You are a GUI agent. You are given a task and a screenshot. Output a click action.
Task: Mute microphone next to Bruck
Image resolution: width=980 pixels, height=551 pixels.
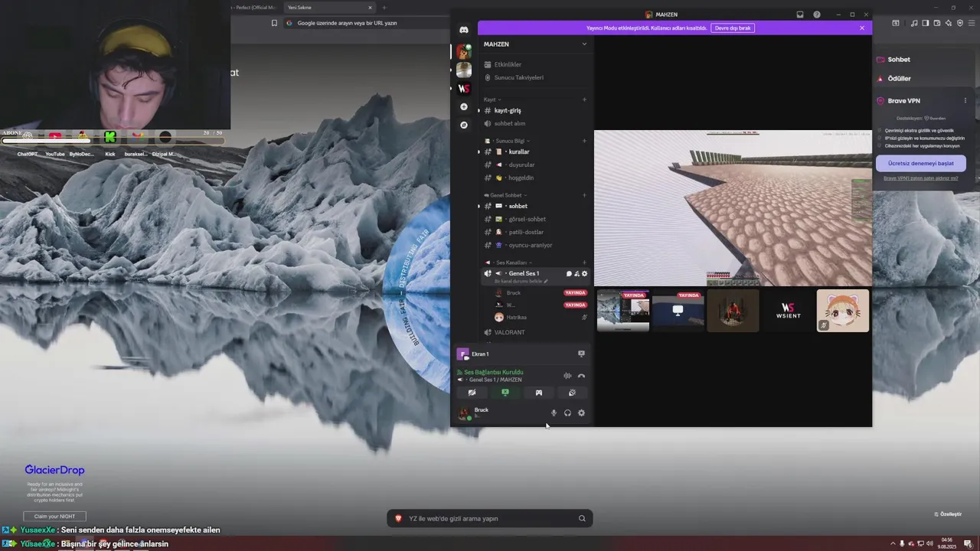point(554,413)
